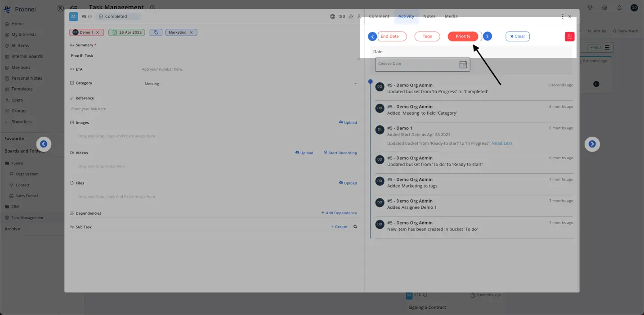Click the Choose Date input field
Image resolution: width=644 pixels, height=315 pixels.
(423, 64)
